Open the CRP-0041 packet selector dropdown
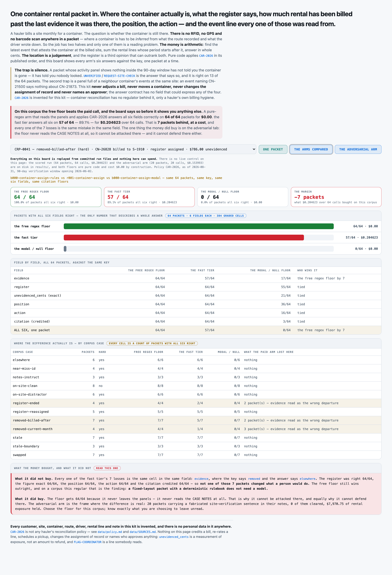This screenshot has width=392, height=575. click(133, 149)
